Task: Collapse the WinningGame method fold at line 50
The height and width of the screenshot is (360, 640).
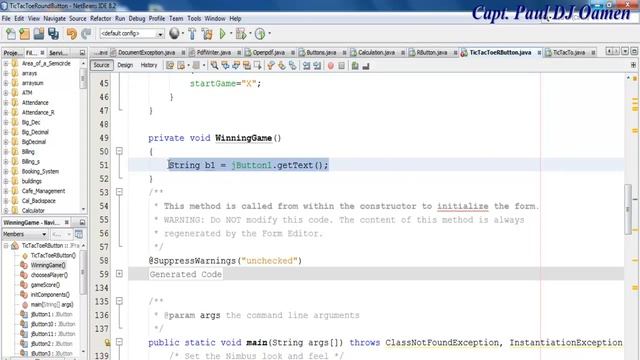Action: tap(119, 151)
